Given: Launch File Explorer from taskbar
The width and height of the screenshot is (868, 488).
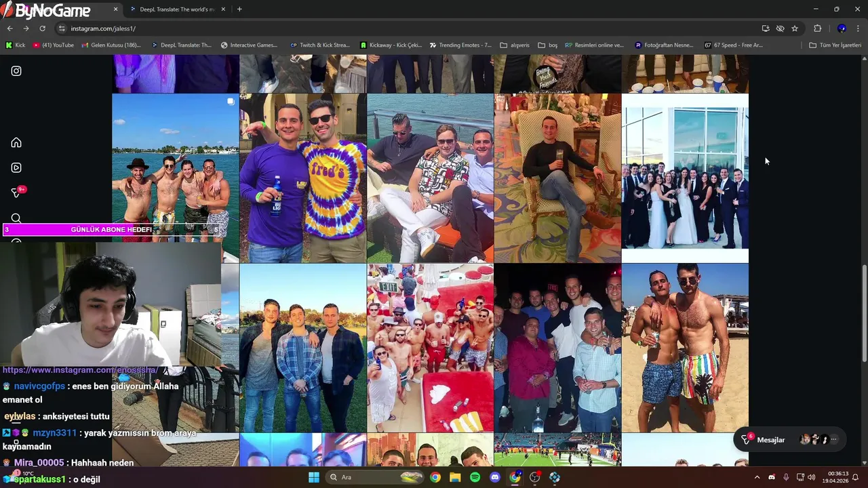Looking at the screenshot, I should [x=455, y=477].
